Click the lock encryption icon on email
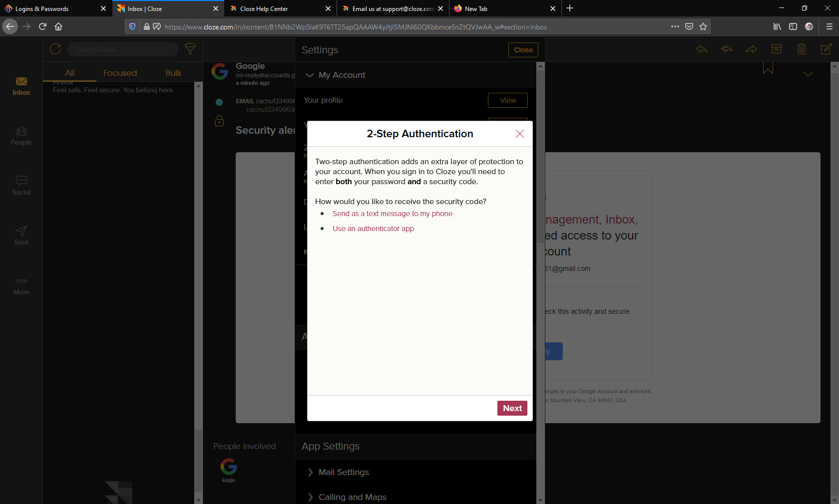Image resolution: width=839 pixels, height=504 pixels. (219, 121)
